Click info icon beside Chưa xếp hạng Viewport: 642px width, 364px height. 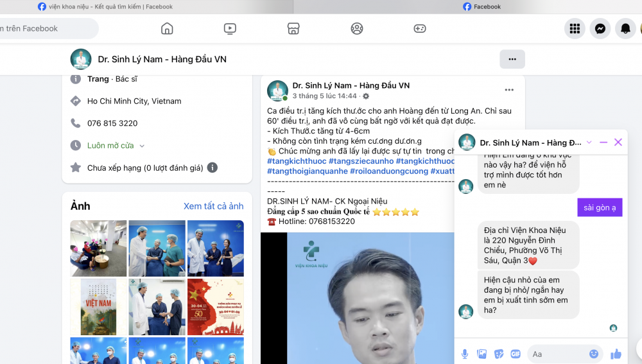click(212, 168)
